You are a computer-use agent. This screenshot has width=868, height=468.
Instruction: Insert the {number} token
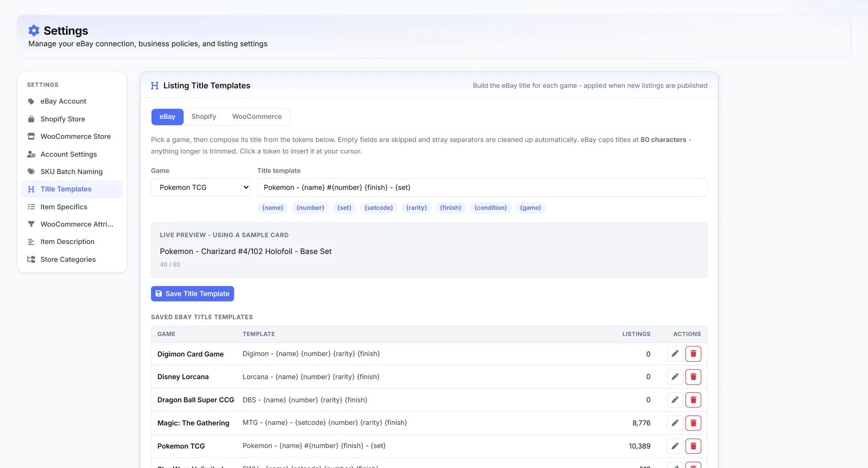pyautogui.click(x=310, y=208)
